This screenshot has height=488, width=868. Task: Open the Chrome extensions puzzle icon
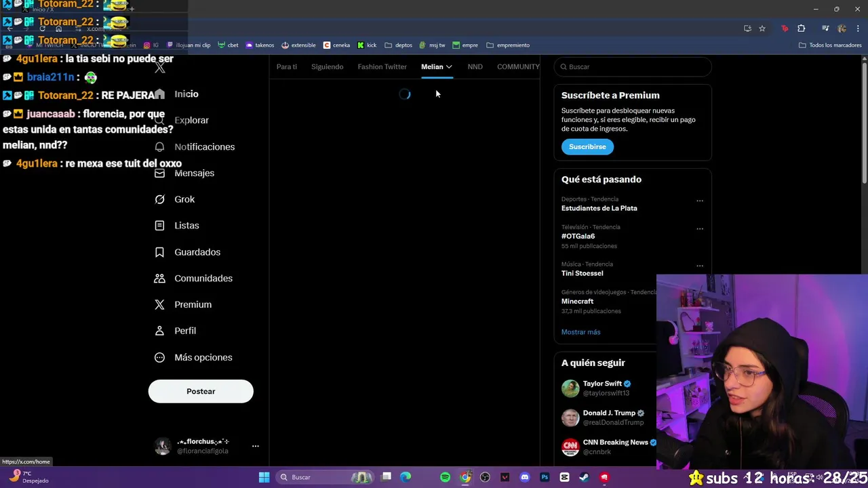[x=801, y=28]
